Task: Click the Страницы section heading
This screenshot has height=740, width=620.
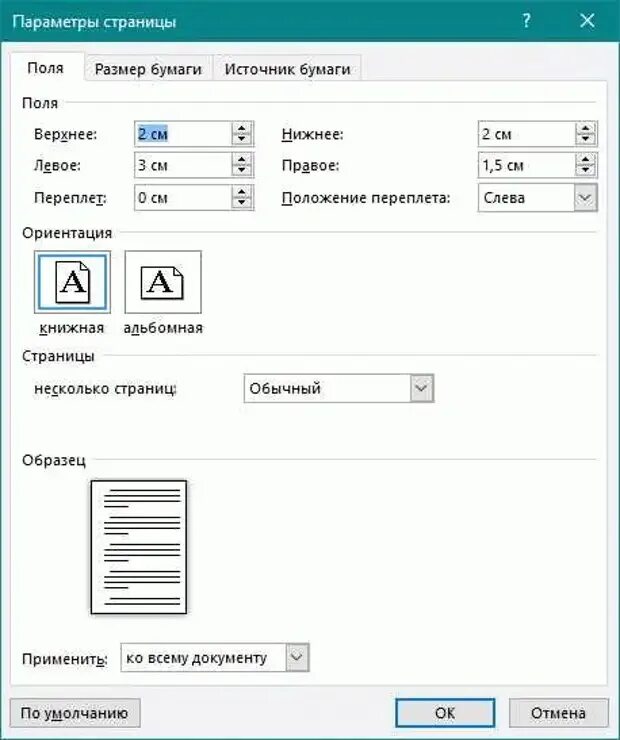Action: [x=58, y=356]
